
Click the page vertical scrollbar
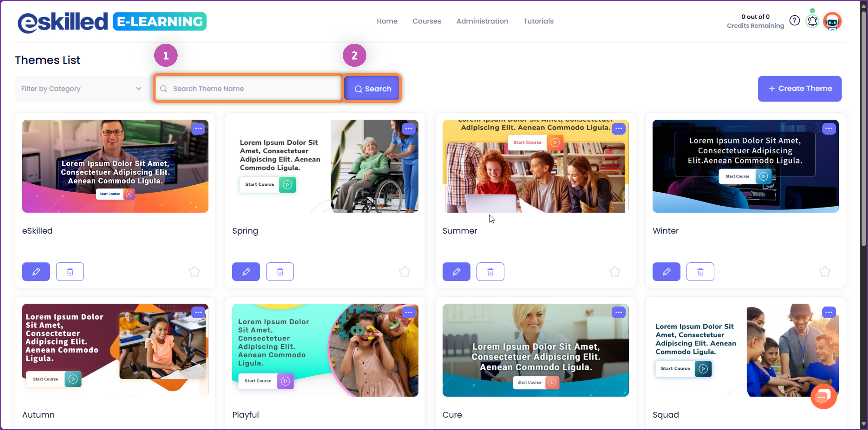pyautogui.click(x=864, y=128)
